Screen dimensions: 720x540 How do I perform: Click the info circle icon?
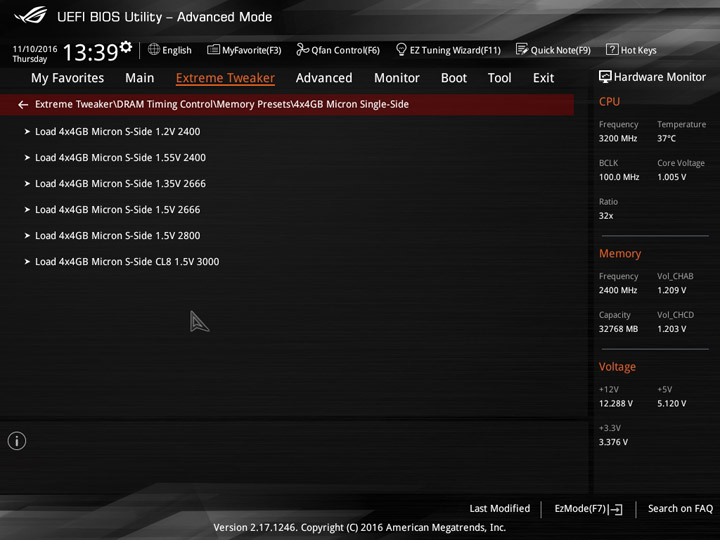click(x=17, y=441)
